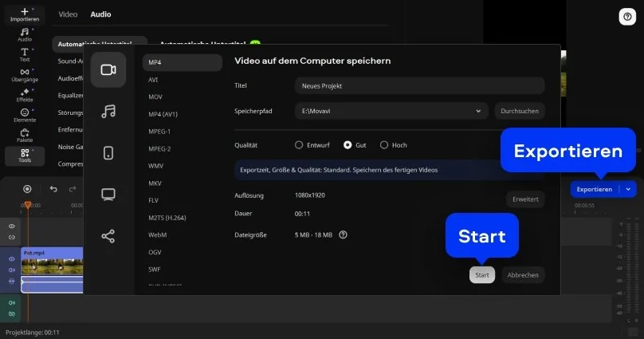This screenshot has width=644, height=339.
Task: Choose the Hoch quality option
Action: point(384,145)
